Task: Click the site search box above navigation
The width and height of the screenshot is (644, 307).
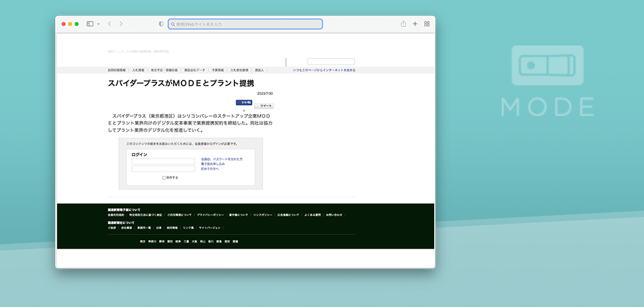Action: 331,61
